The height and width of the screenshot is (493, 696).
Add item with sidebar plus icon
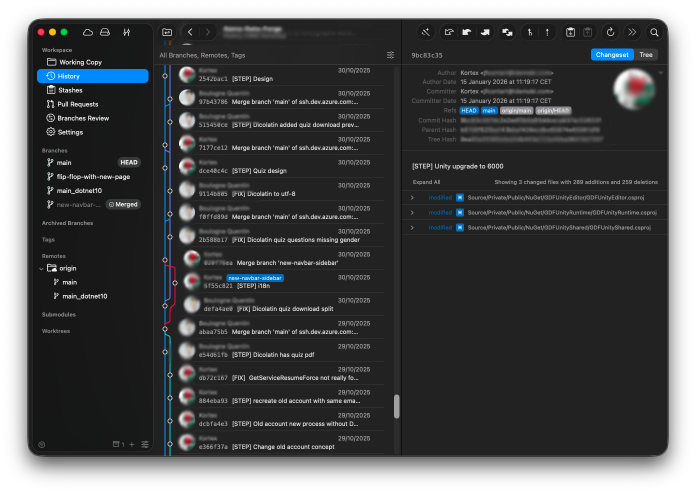click(132, 444)
